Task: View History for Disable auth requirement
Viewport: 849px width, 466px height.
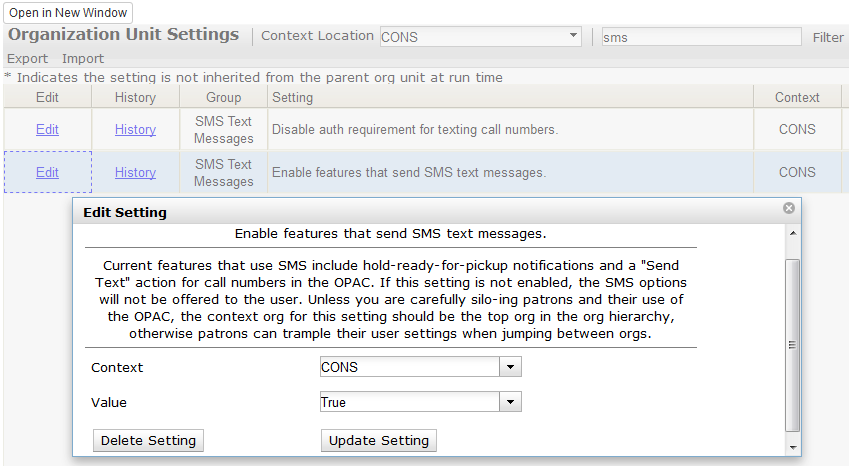Action: [x=135, y=129]
